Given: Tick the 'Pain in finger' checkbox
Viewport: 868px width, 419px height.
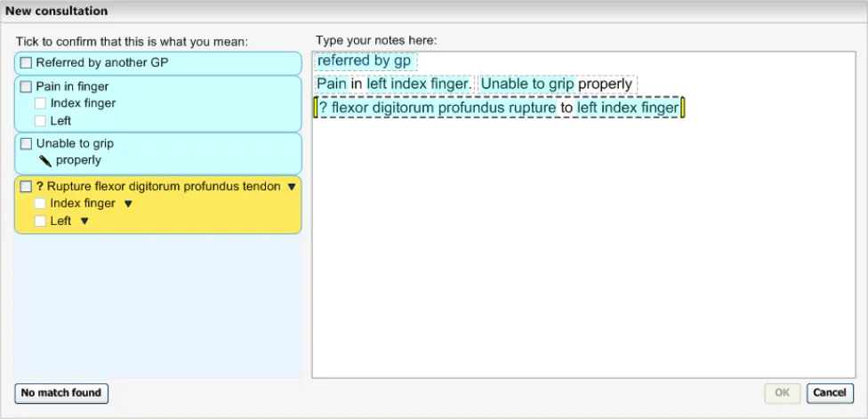Looking at the screenshot, I should point(26,87).
